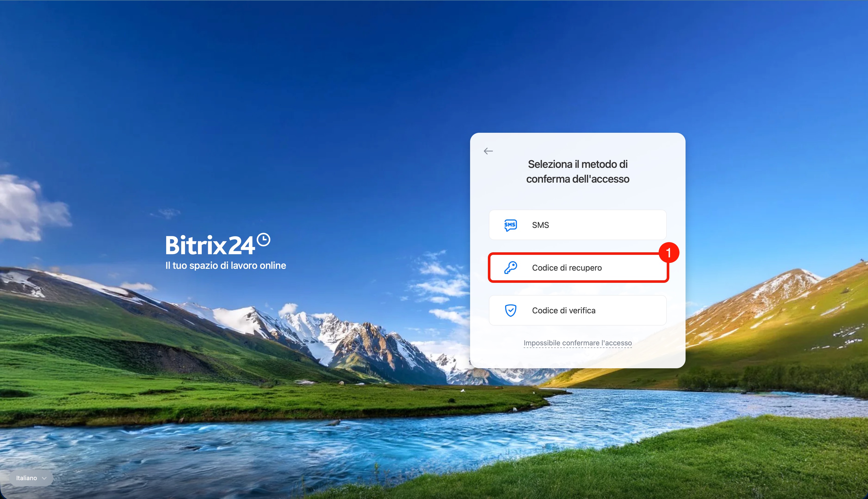This screenshot has width=868, height=499.
Task: Click the 'Codice di recupero' text label
Action: pyautogui.click(x=567, y=268)
